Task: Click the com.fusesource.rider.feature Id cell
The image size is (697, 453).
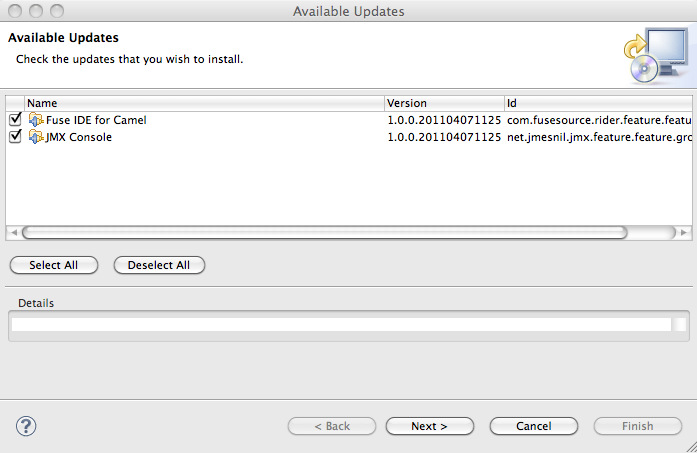Action: pos(599,120)
